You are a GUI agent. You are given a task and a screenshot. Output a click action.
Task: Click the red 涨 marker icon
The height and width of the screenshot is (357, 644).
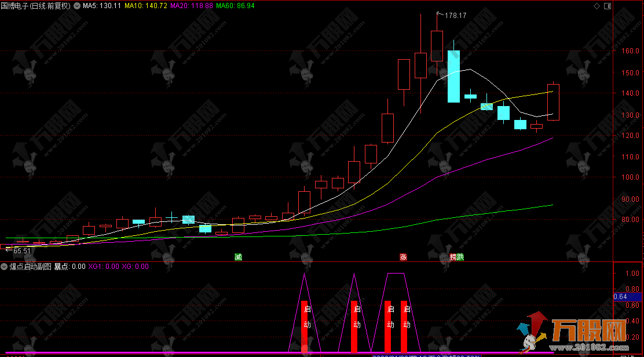point(403,257)
